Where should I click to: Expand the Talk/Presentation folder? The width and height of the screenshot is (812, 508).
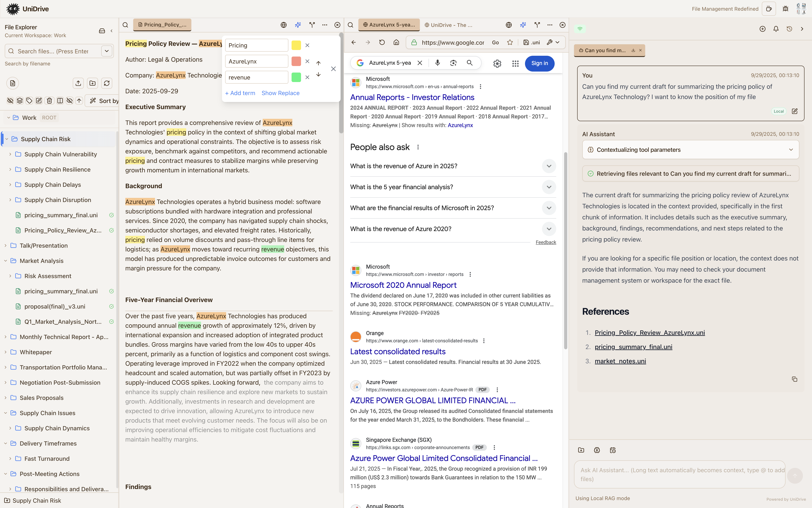6,246
